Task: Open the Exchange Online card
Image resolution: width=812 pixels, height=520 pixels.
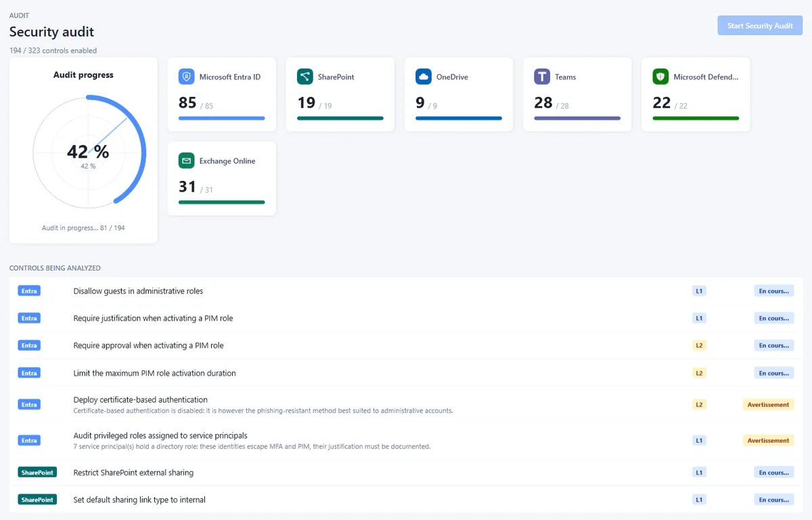Action: click(x=221, y=178)
